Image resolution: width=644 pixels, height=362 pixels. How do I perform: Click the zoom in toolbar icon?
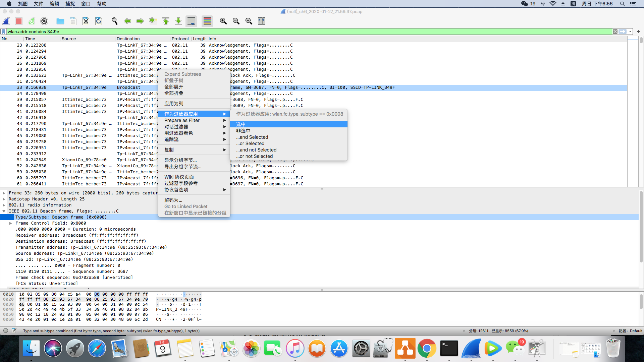pos(223,21)
